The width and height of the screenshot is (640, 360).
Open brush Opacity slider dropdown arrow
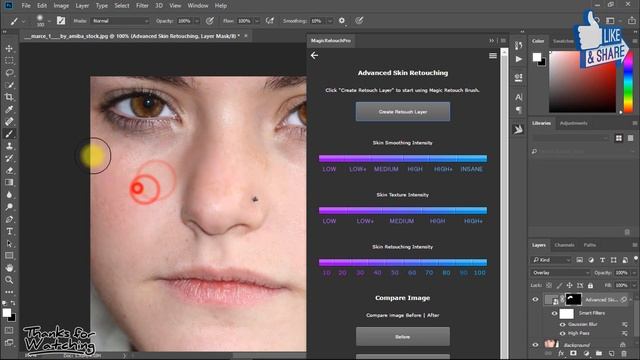197,21
